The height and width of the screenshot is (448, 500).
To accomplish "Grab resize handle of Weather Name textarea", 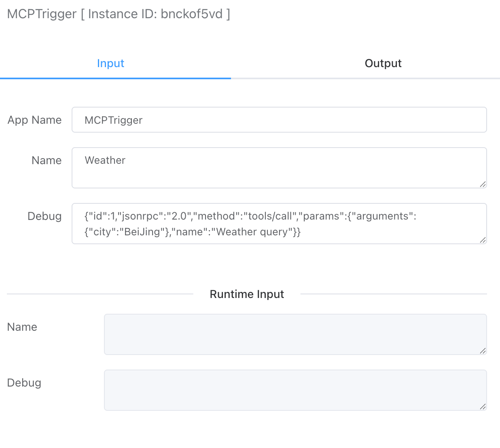I will point(483,184).
